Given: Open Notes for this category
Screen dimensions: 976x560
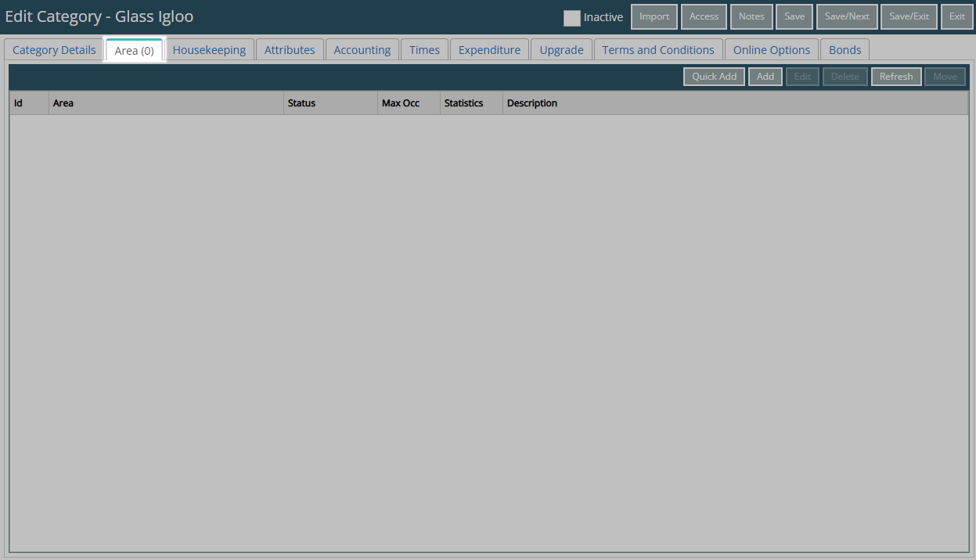Looking at the screenshot, I should (751, 16).
